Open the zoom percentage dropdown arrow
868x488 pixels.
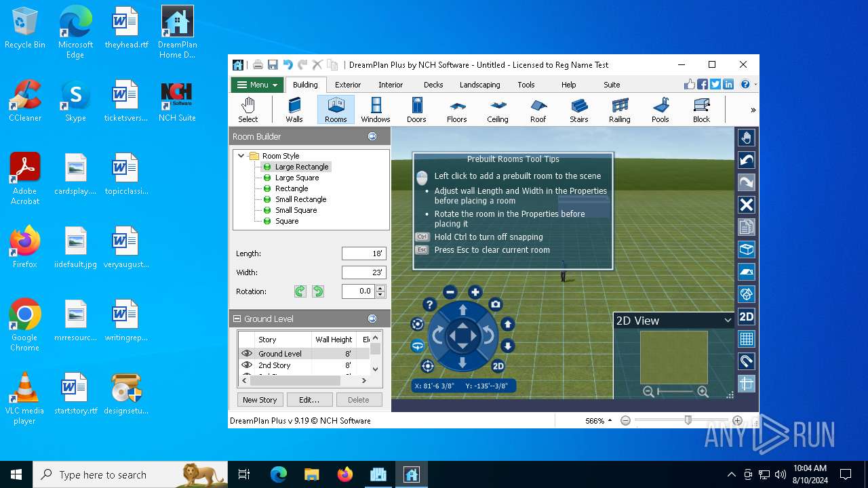click(x=610, y=421)
